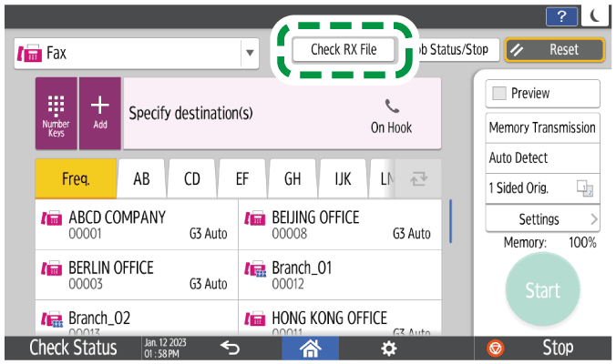This screenshot has height=364, width=616.
Task: Switch to the AB tab
Action: point(142,178)
